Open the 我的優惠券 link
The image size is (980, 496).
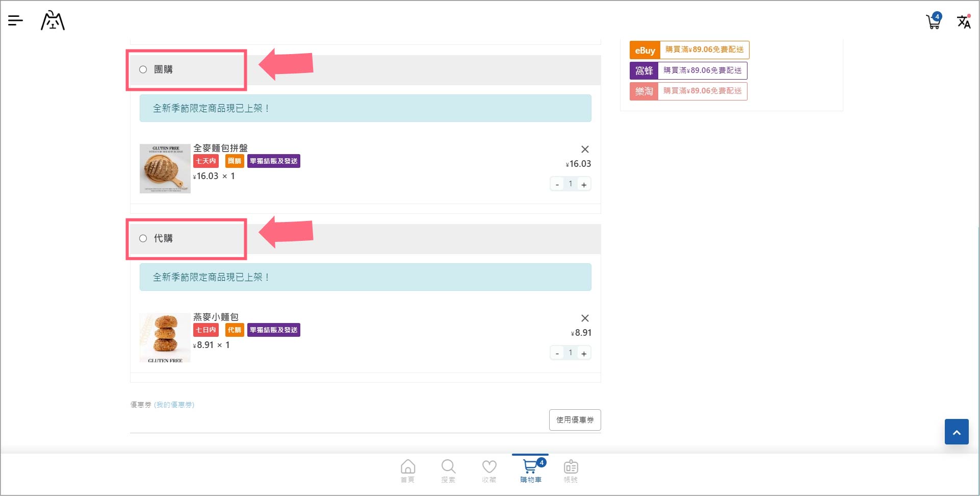point(174,405)
